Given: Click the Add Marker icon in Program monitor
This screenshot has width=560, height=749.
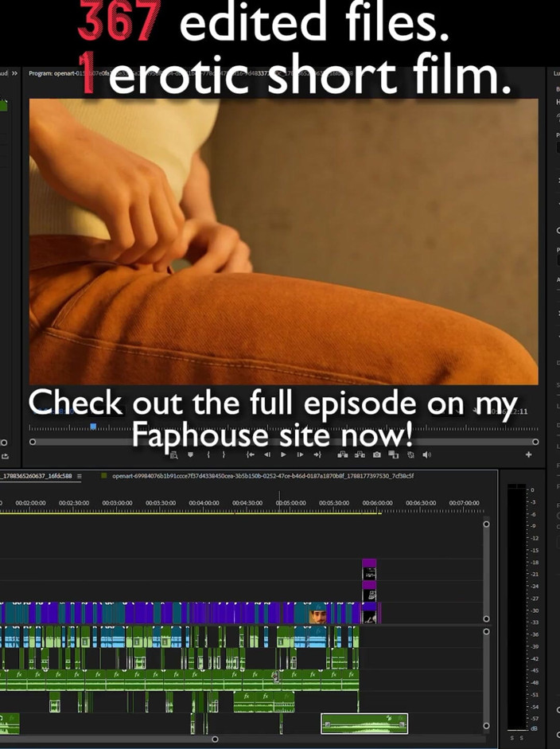Looking at the screenshot, I should pos(190,454).
